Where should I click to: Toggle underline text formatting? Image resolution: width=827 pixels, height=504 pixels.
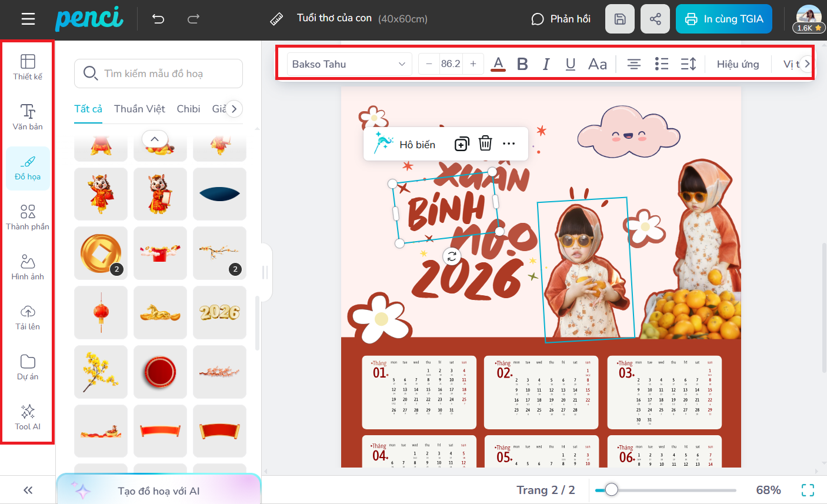570,64
